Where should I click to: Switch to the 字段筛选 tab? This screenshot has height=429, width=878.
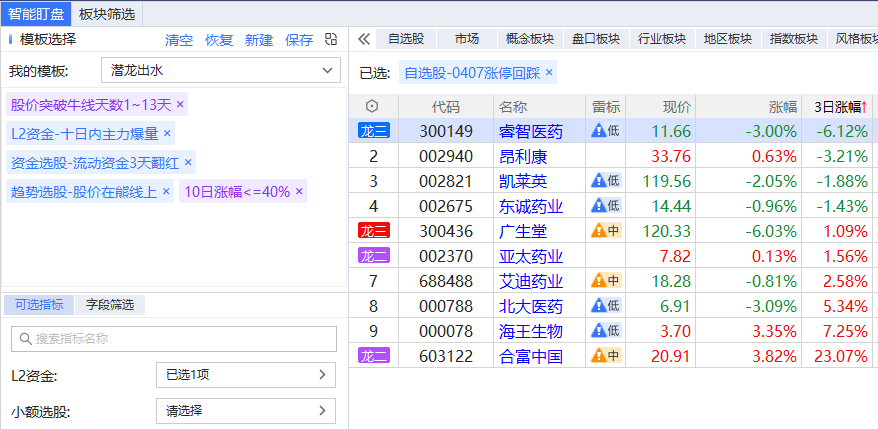click(x=110, y=305)
